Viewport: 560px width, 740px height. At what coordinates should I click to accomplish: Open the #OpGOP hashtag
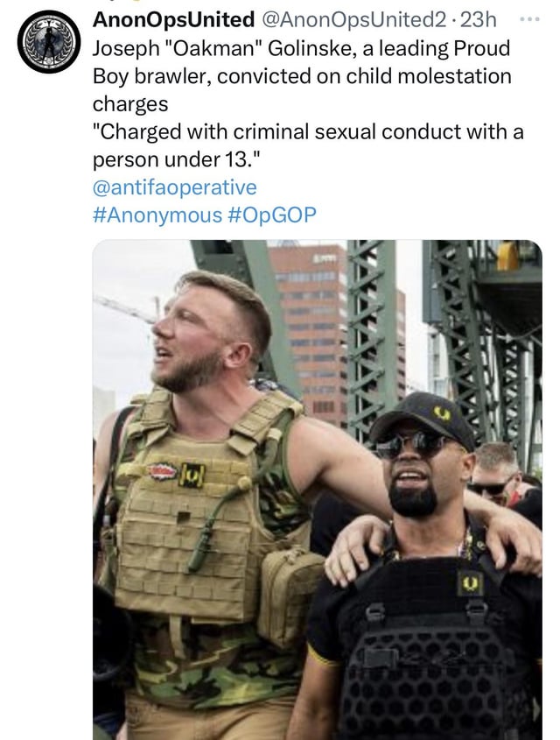click(x=271, y=215)
